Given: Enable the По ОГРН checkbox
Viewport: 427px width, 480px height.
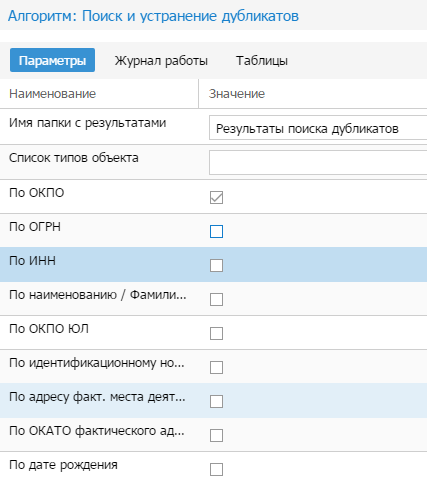Looking at the screenshot, I should [216, 231].
